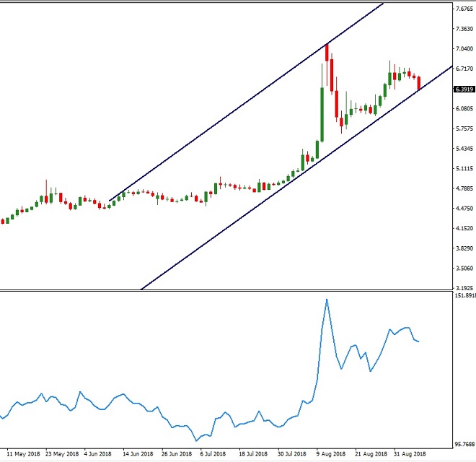Click the 5.7575 price axis label
This screenshot has height=462, width=476.
point(464,128)
